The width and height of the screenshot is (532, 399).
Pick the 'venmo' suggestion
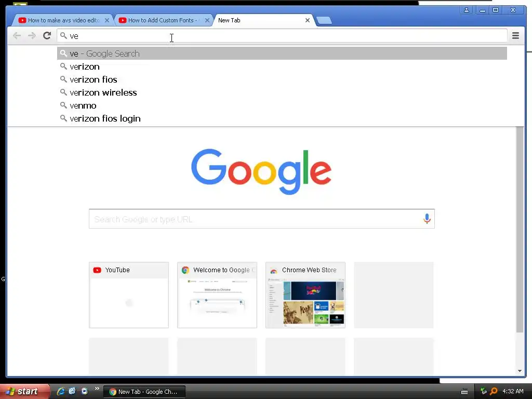click(x=282, y=105)
